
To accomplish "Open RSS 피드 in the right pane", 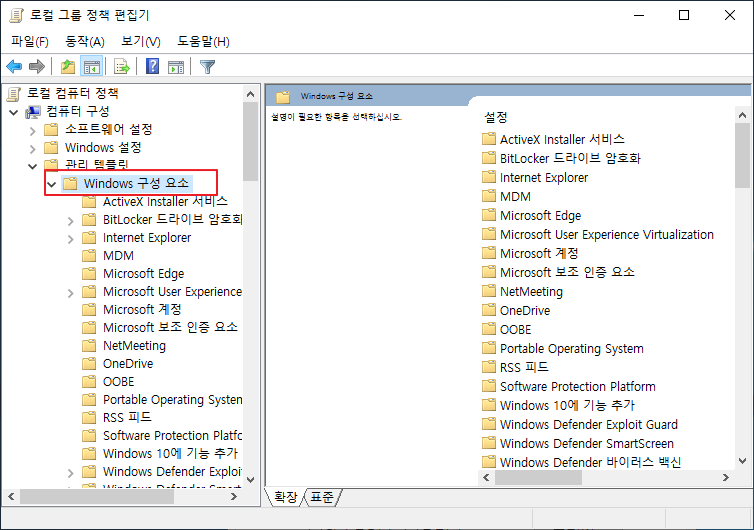I will [524, 367].
